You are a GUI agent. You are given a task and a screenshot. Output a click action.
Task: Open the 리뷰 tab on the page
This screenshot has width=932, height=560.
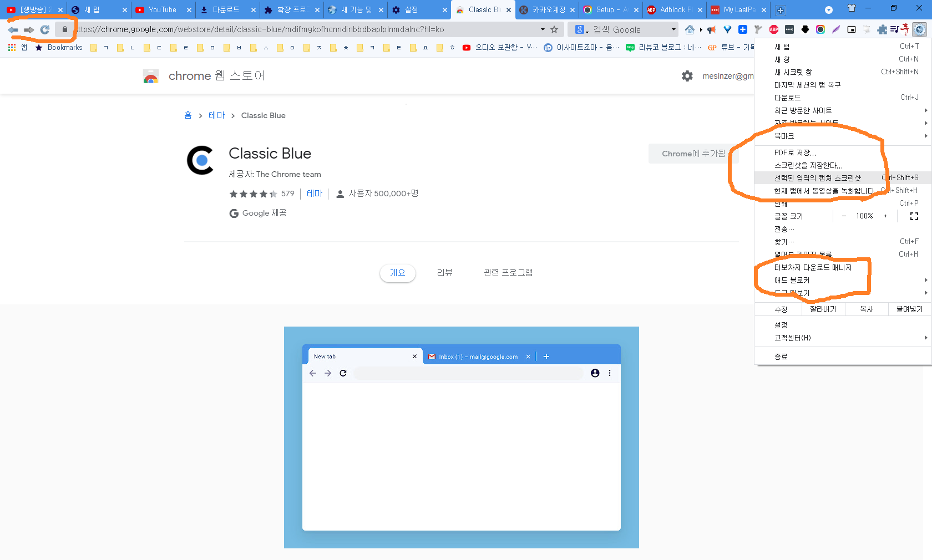445,273
